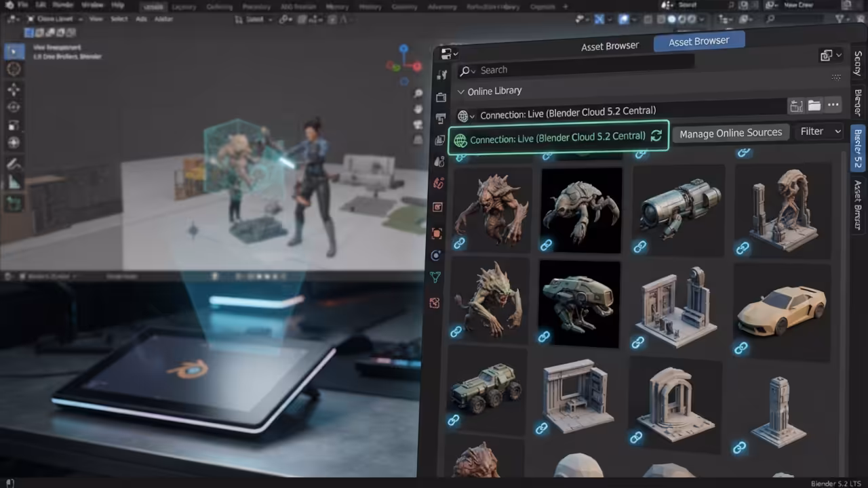Select the Rotate tool
Viewport: 868px width, 488px height.
click(x=14, y=107)
